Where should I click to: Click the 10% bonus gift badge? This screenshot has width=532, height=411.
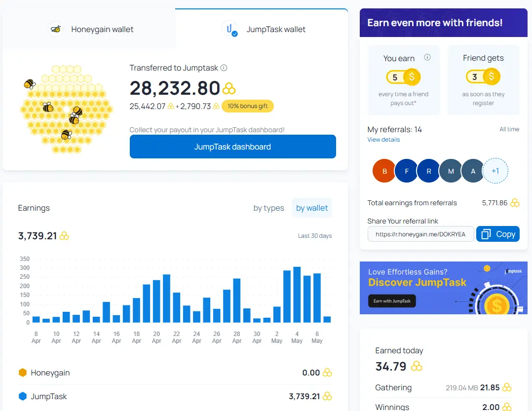pyautogui.click(x=247, y=106)
